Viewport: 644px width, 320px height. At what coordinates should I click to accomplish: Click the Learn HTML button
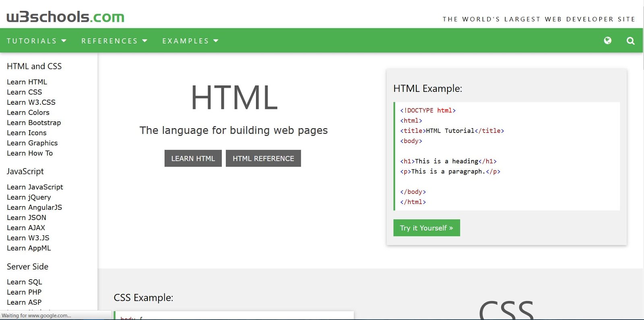(x=193, y=158)
